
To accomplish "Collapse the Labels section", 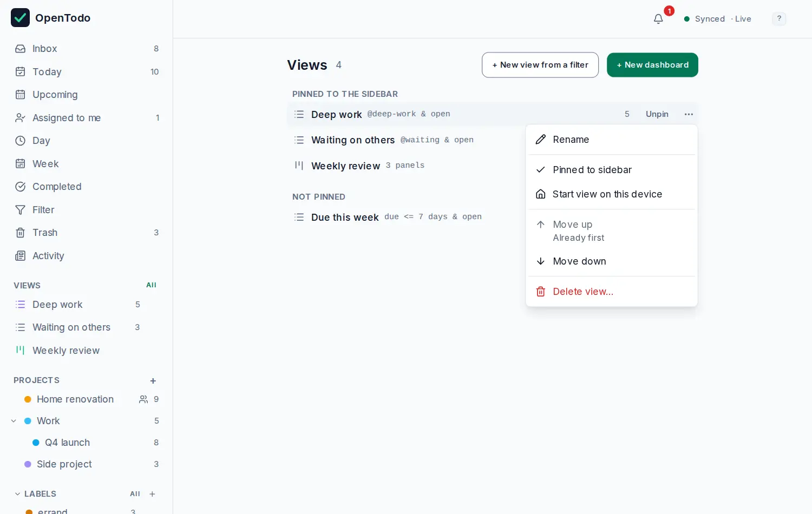I will 17,494.
